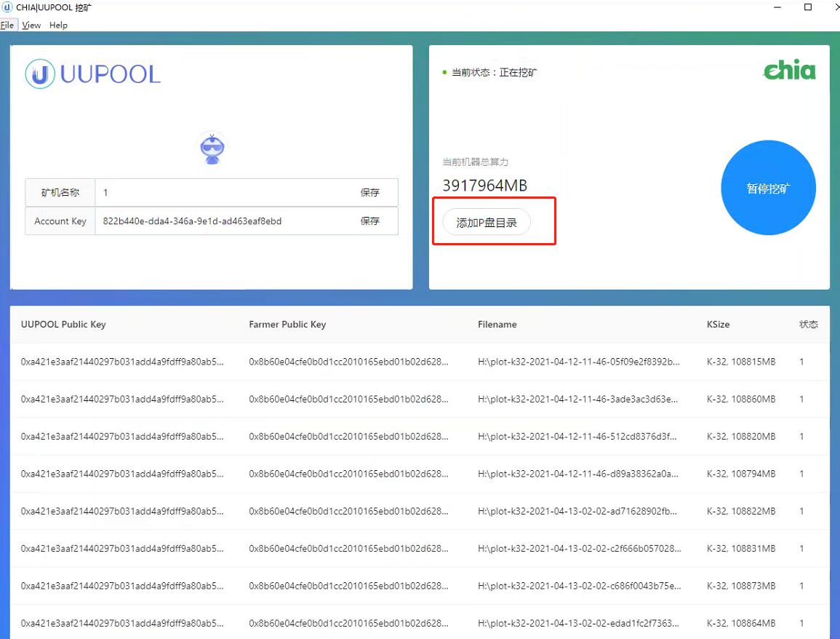Screen dimensions: 840x639
Task: Open the Help menu
Action: (x=58, y=25)
